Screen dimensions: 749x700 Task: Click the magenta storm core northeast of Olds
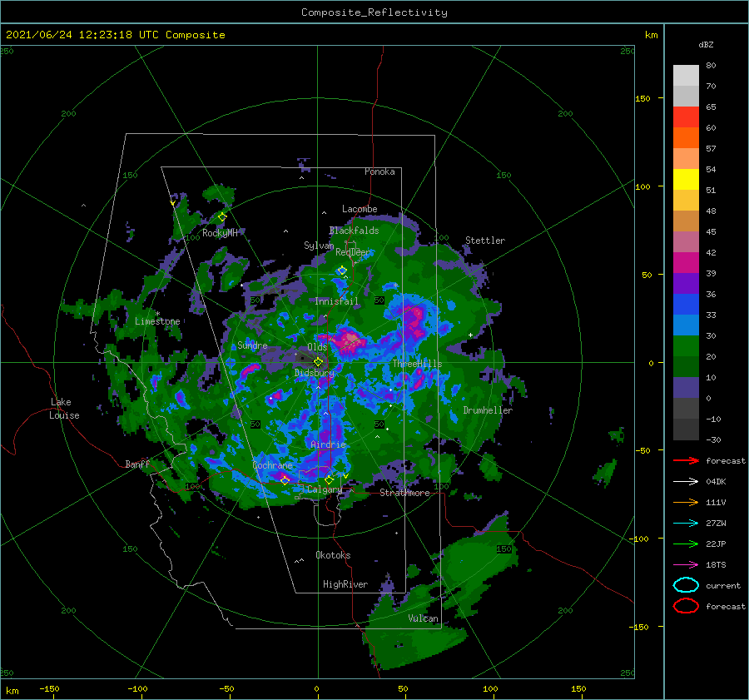350,340
